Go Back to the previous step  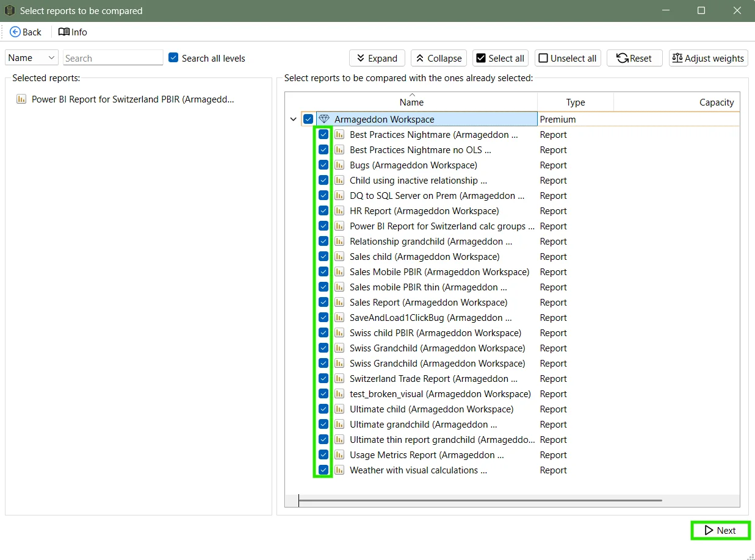click(26, 32)
